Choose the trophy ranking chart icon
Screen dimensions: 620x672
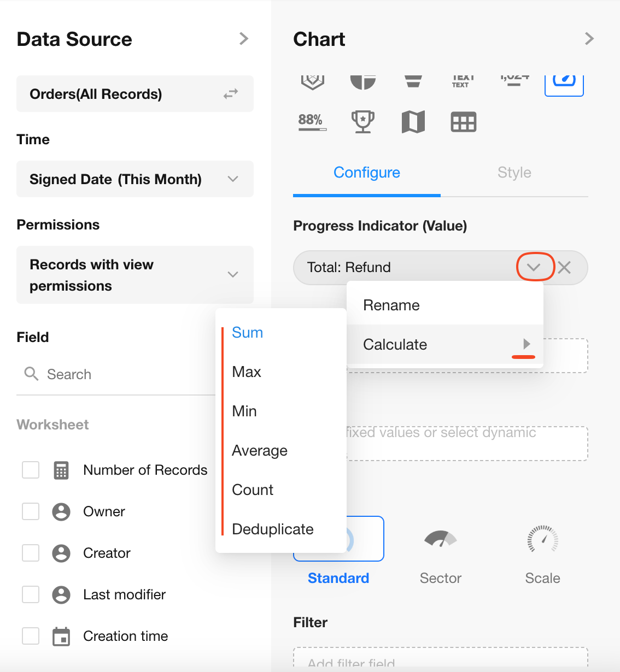point(362,121)
